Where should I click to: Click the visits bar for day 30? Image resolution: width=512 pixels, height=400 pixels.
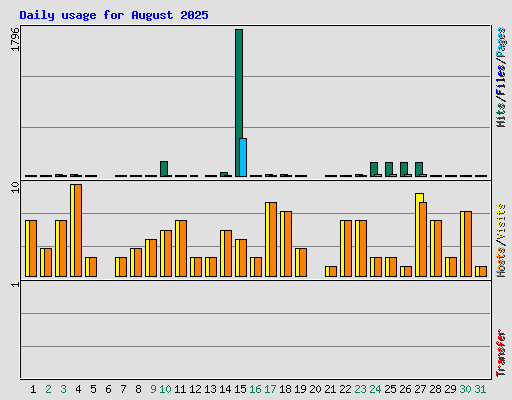pos(468,244)
